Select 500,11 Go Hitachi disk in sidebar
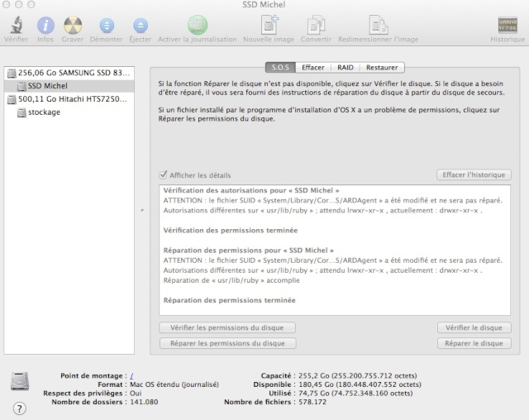 [x=69, y=99]
